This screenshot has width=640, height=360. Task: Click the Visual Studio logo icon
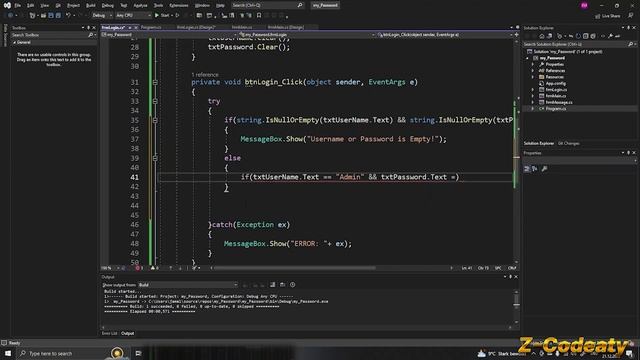click(7, 5)
